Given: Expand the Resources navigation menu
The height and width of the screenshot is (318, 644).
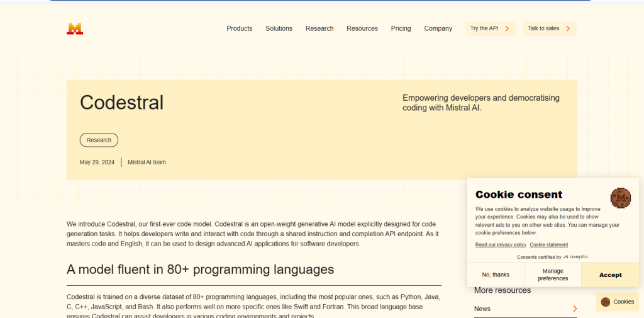Looking at the screenshot, I should tap(362, 28).
